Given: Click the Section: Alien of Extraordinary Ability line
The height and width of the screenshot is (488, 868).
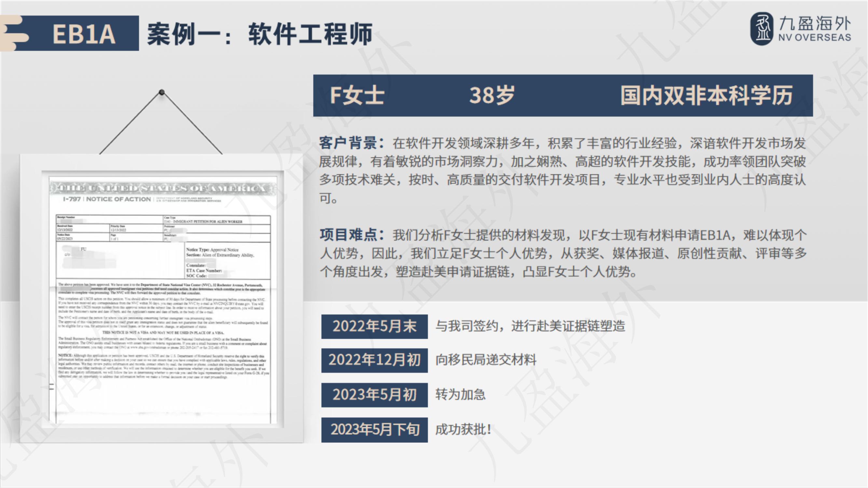Looking at the screenshot, I should tap(220, 255).
